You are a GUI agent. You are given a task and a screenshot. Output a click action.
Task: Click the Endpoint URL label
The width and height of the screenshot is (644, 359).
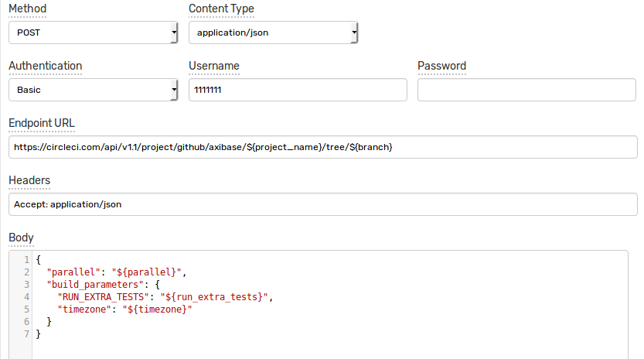(42, 123)
